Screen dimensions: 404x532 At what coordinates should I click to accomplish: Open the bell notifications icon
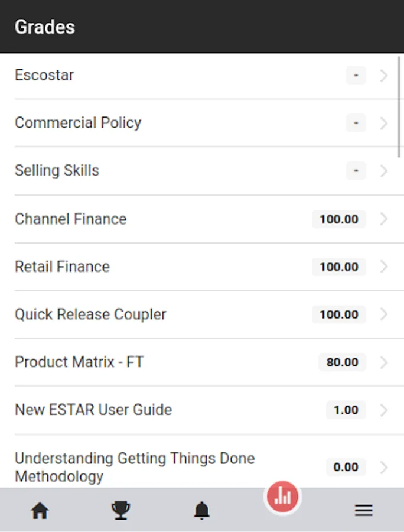coord(201,510)
